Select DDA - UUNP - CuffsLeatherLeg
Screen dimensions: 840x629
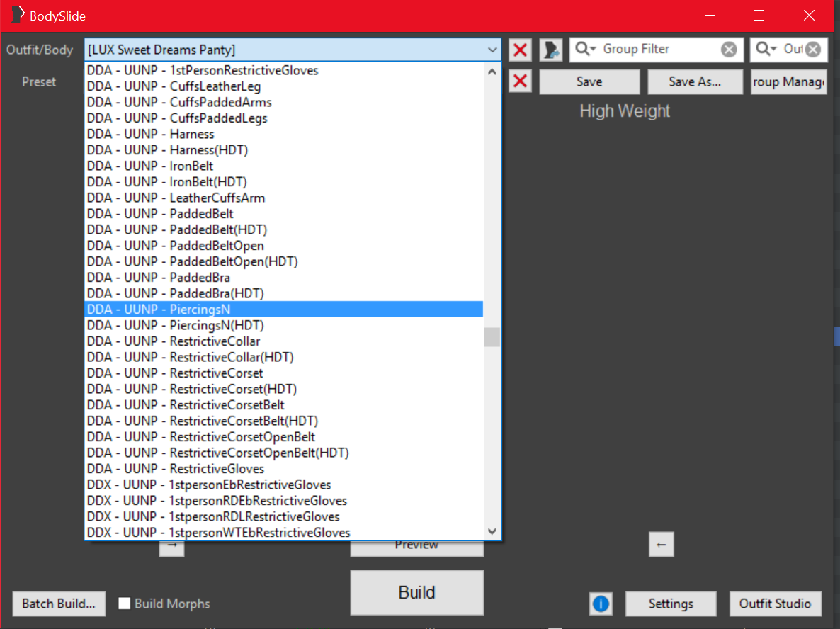coord(284,86)
